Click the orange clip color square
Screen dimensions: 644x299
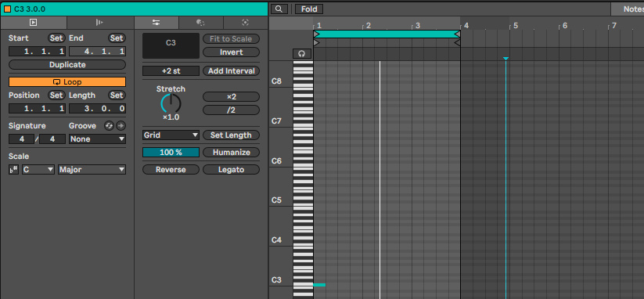(x=7, y=9)
